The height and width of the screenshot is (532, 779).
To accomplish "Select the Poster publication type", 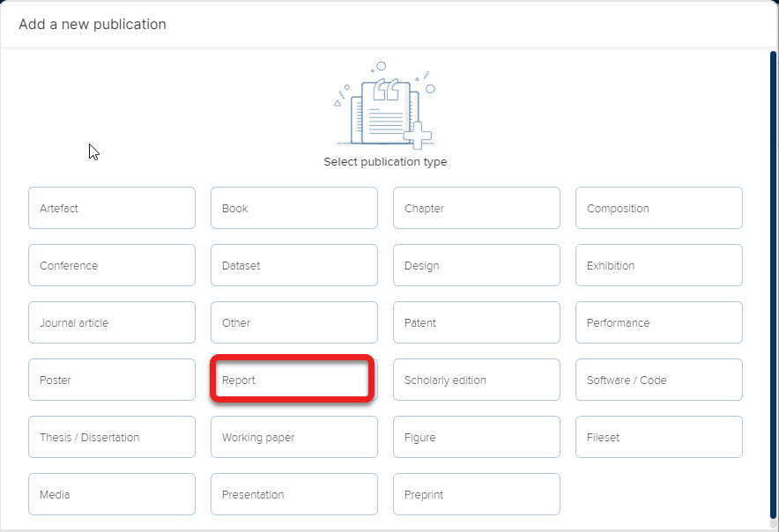I will point(112,380).
